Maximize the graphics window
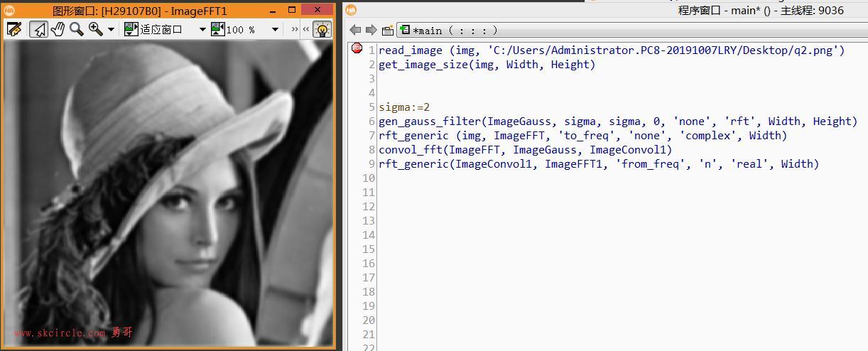 (x=292, y=10)
